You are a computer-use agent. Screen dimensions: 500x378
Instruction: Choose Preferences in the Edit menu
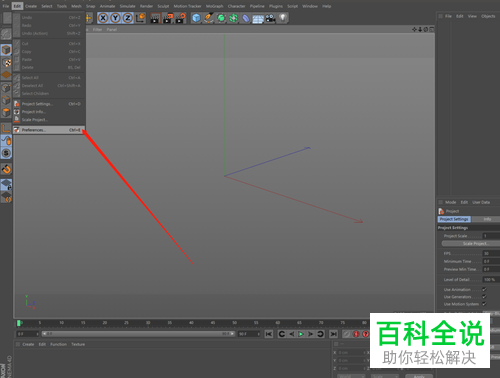click(x=49, y=130)
